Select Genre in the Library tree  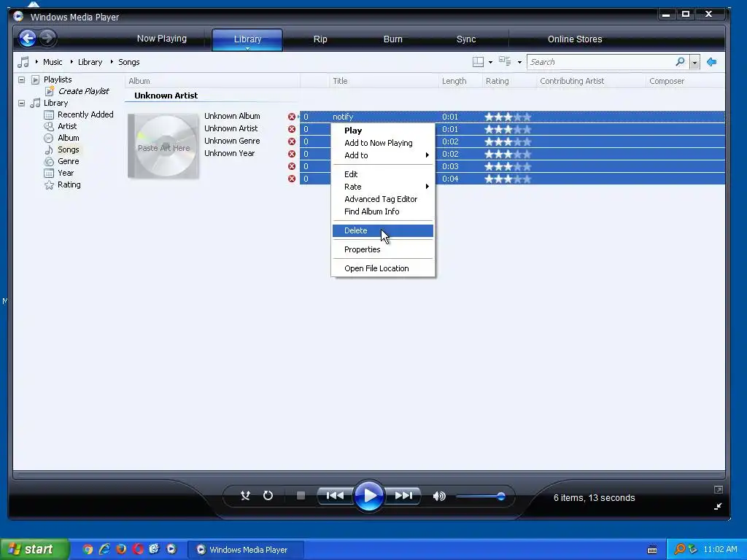point(68,161)
